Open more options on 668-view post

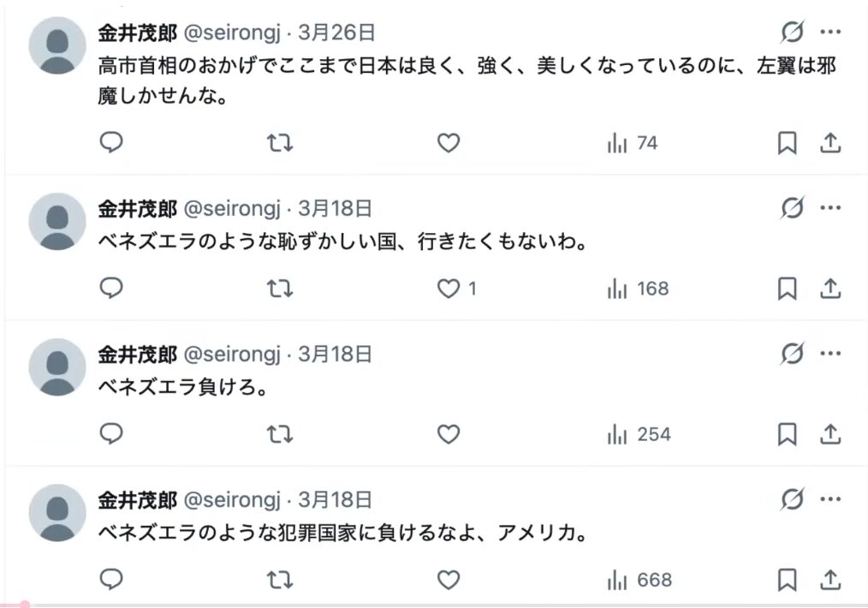click(830, 499)
